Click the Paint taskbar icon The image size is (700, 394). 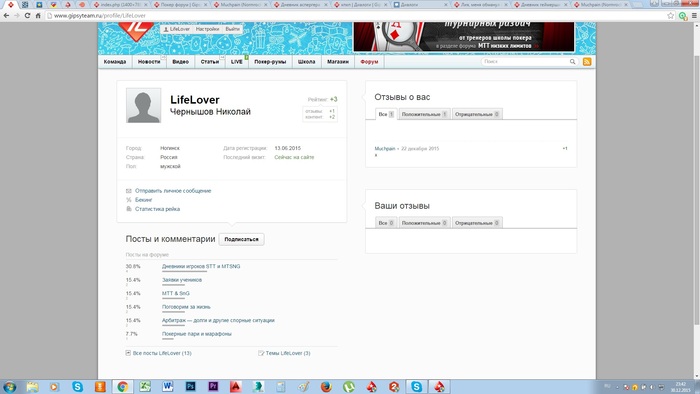pos(304,386)
